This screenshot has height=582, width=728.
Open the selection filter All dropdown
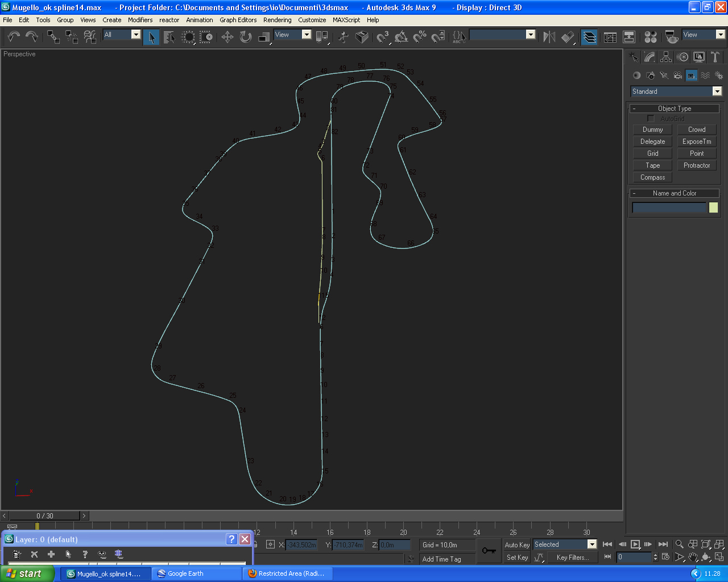135,35
